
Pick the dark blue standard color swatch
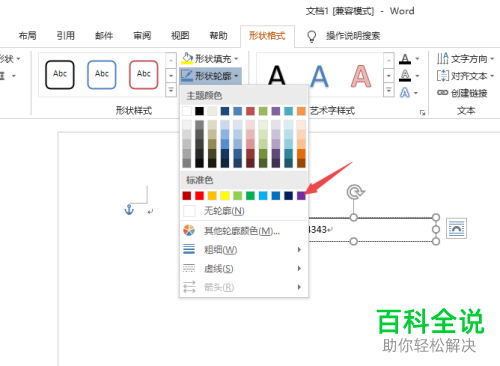[x=288, y=195]
